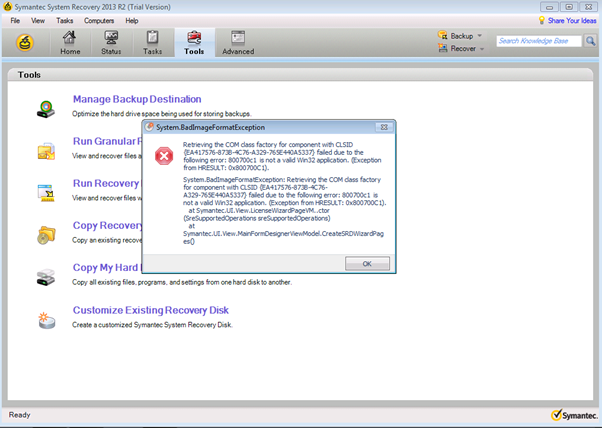
Task: Click the 'Optimize the hard drive space' description
Action: point(162,114)
